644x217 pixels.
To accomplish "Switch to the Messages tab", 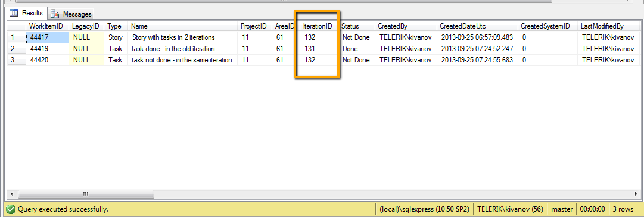I will 71,14.
